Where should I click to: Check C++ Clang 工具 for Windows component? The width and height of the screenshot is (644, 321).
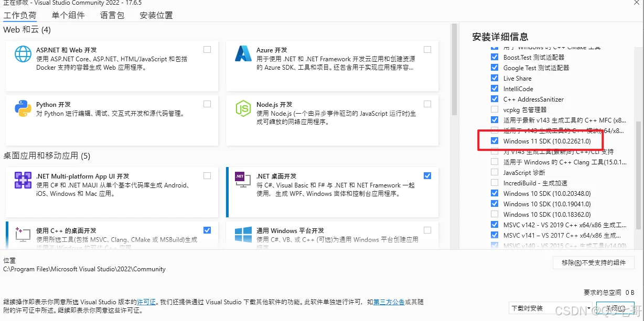495,162
